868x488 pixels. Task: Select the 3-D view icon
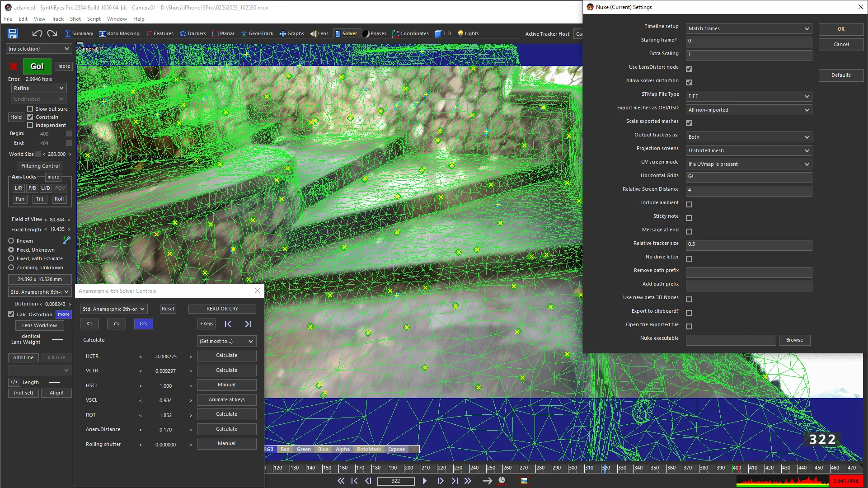click(437, 33)
